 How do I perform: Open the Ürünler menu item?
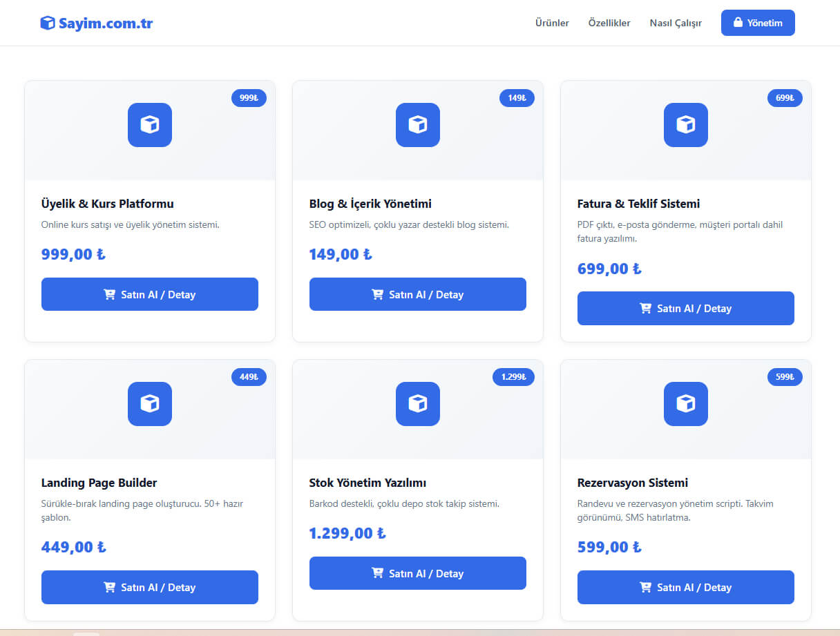(x=552, y=23)
